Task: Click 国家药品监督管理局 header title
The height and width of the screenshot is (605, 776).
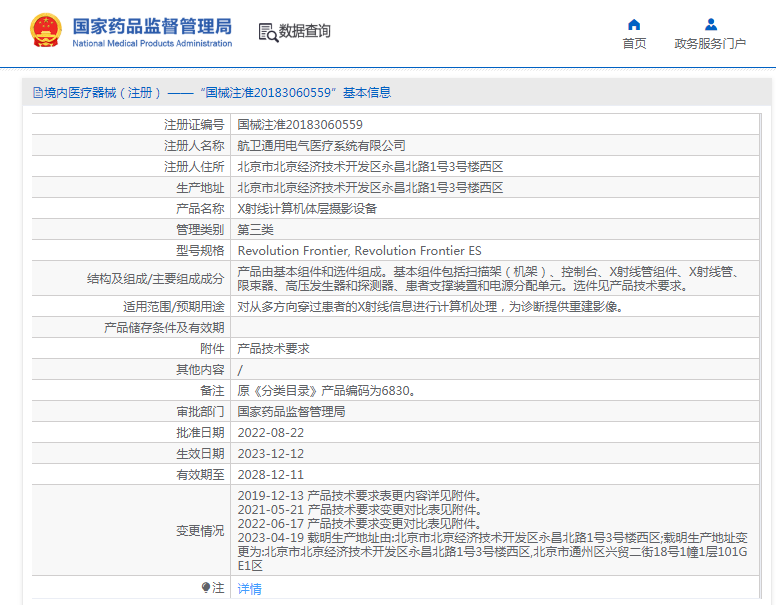Action: tap(152, 26)
